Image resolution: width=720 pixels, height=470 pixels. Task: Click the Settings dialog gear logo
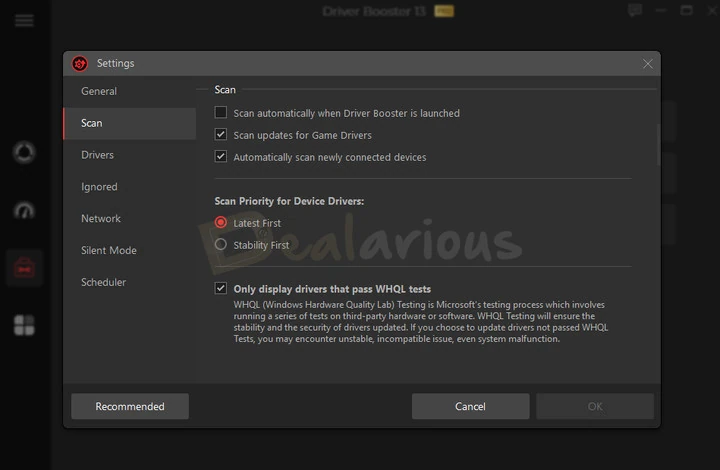click(x=80, y=64)
